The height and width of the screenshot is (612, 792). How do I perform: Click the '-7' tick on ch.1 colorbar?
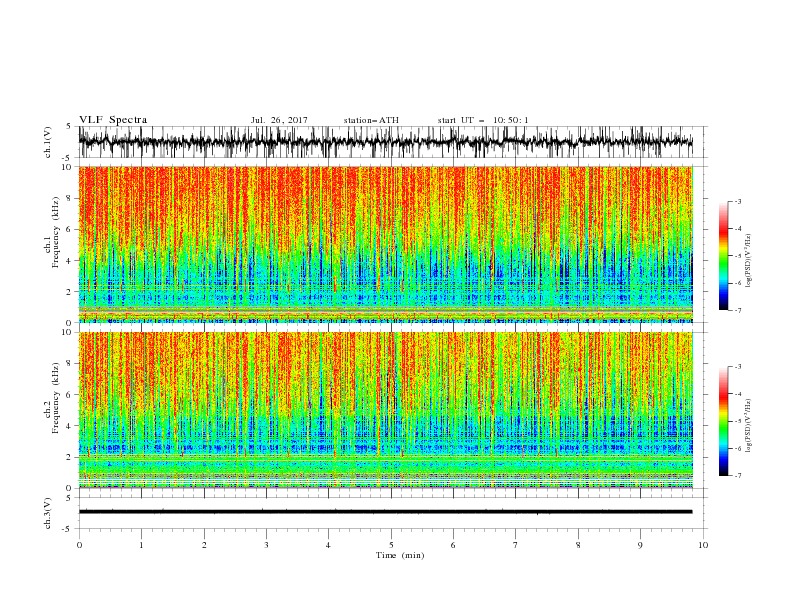[738, 310]
